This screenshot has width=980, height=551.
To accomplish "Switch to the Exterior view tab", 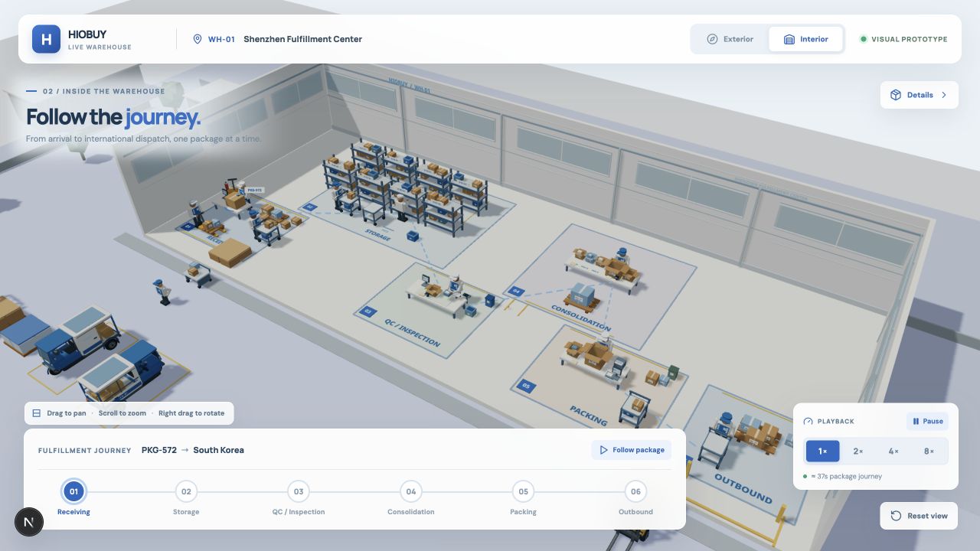I will pyautogui.click(x=730, y=39).
